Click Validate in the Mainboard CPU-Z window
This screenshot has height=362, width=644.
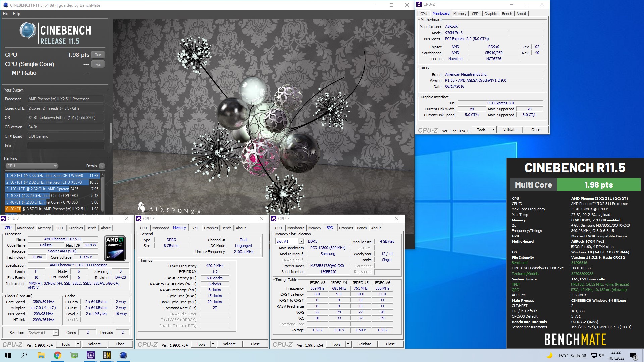[x=510, y=130]
